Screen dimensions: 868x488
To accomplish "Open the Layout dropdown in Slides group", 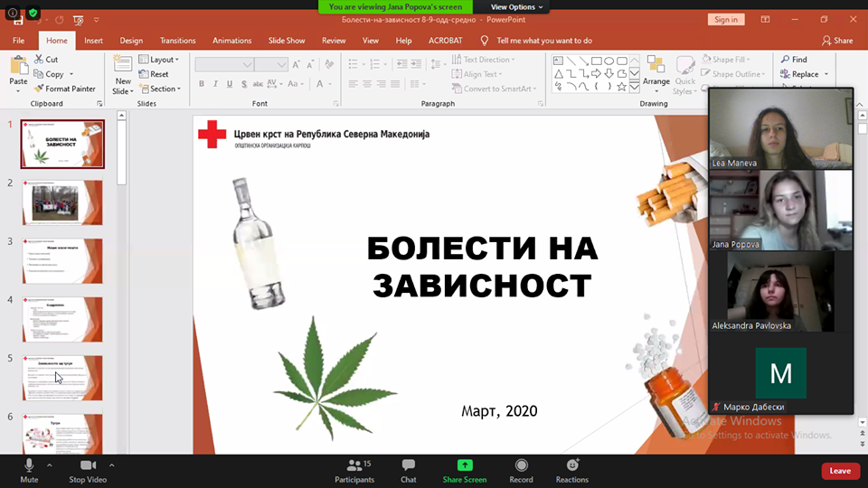I will [159, 60].
